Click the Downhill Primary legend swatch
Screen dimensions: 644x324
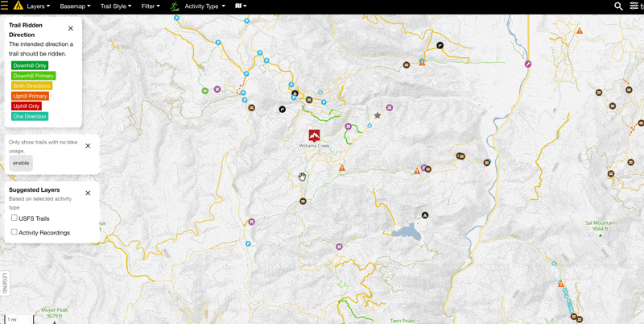tap(33, 76)
